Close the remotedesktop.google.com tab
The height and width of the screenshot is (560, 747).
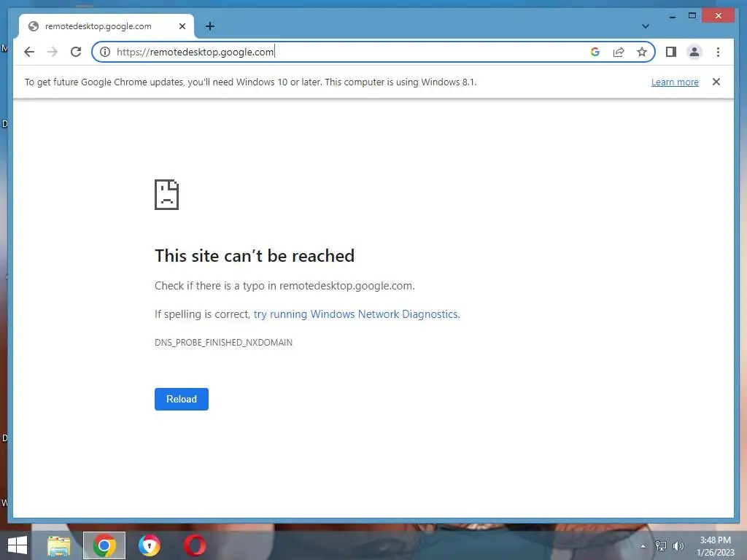point(182,26)
